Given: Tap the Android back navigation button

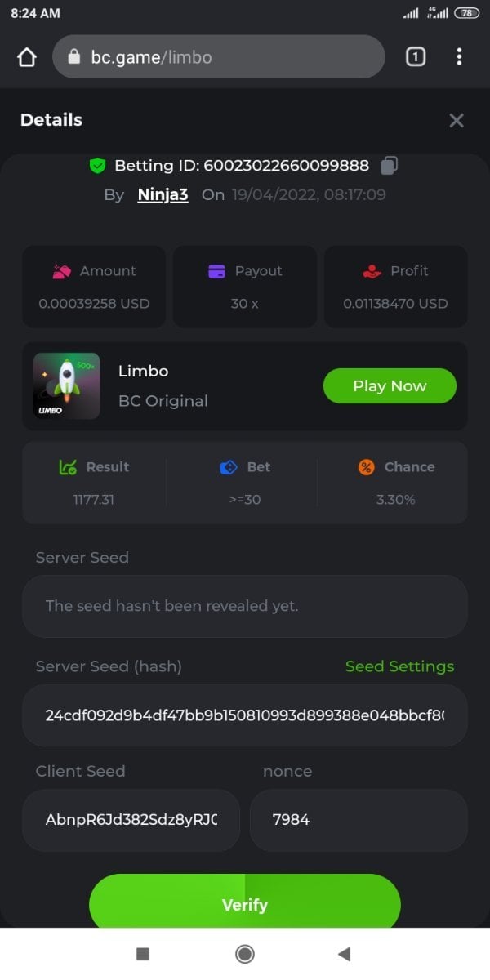Looking at the screenshot, I should coord(344,954).
